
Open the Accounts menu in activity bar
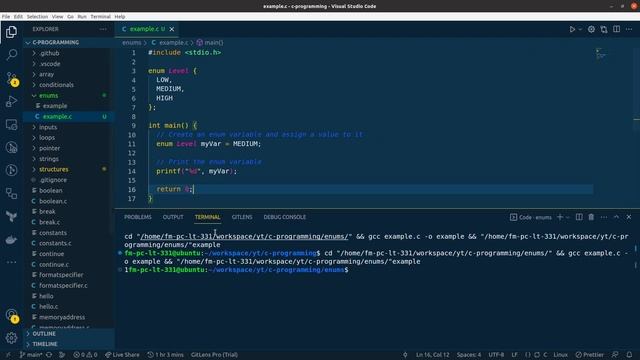point(11,316)
